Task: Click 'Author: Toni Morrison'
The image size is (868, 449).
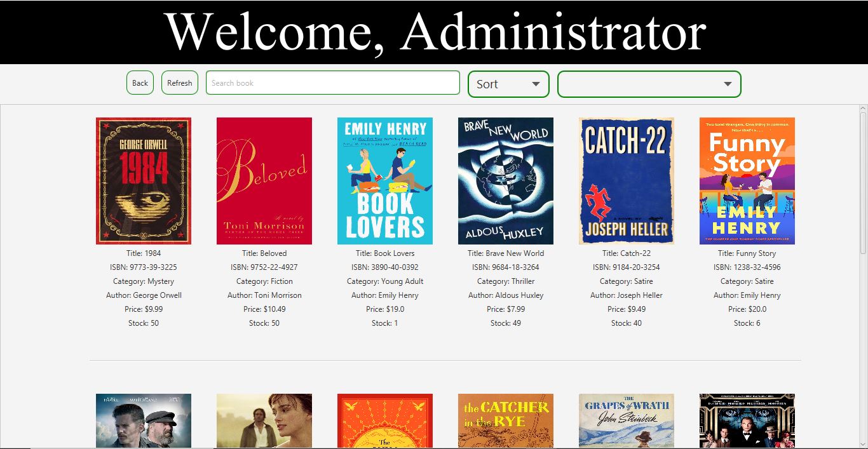Action: [x=264, y=295]
